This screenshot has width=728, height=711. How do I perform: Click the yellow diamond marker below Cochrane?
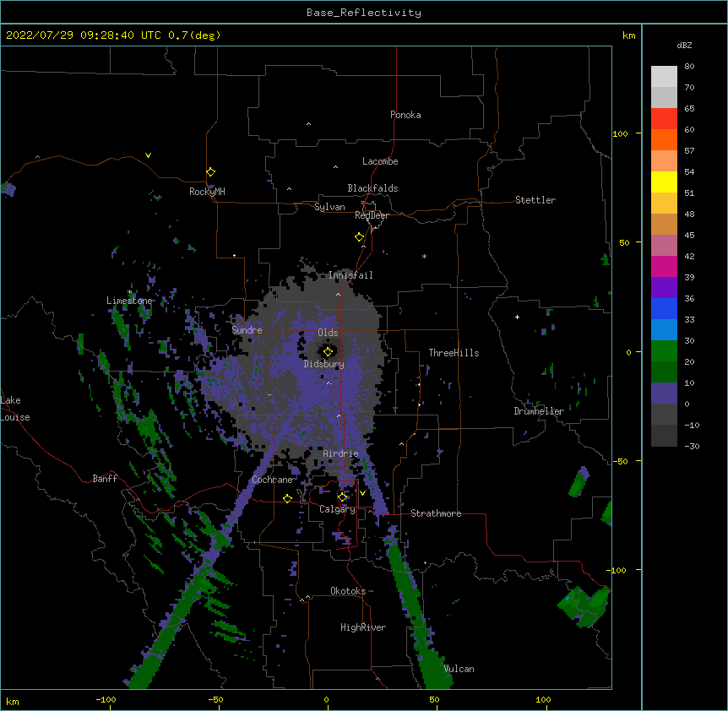coord(287,498)
